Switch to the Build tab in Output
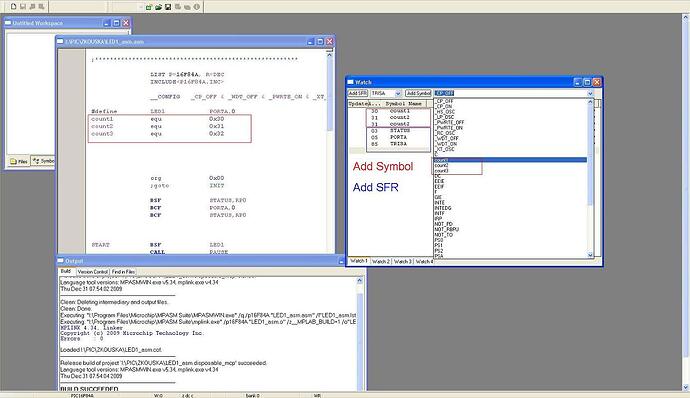The width and height of the screenshot is (690, 398). (66, 271)
